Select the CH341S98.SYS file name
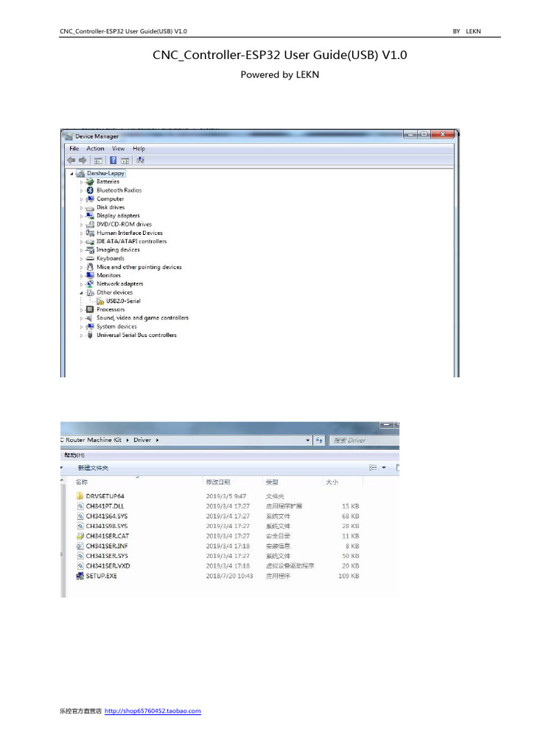 coord(106,526)
